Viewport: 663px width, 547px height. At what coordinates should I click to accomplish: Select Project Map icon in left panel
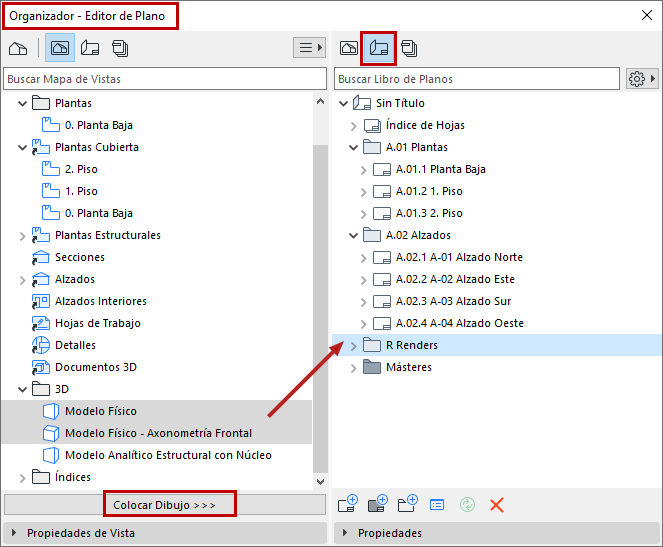18,48
